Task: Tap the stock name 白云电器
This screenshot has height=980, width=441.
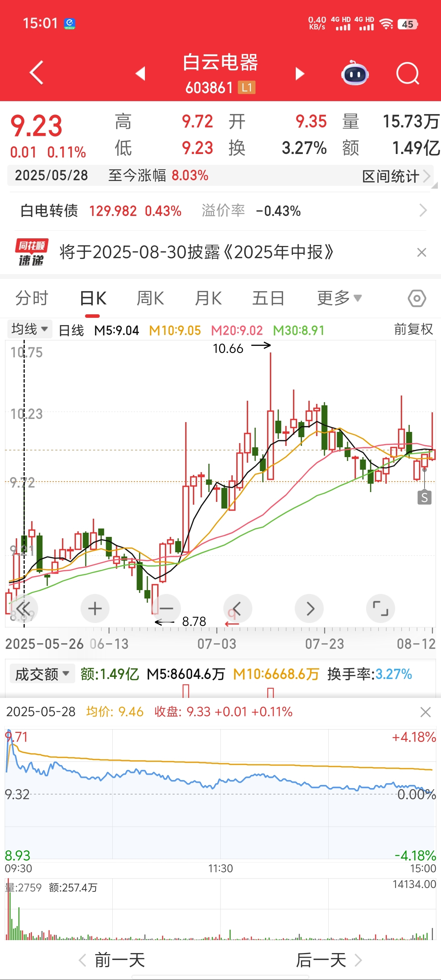Action: tap(220, 62)
